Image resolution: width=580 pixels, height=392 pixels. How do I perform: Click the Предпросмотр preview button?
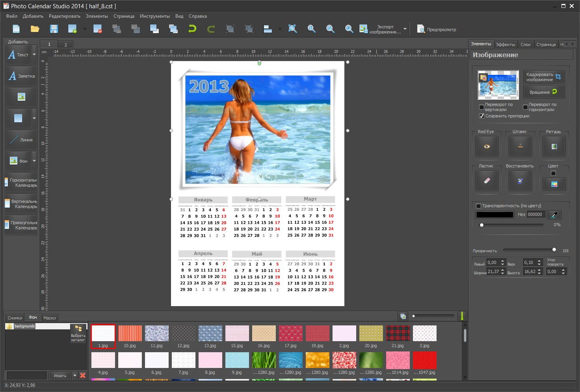[437, 29]
